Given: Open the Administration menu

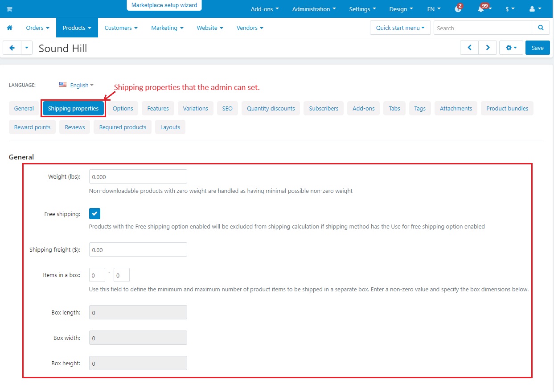Looking at the screenshot, I should (x=314, y=9).
